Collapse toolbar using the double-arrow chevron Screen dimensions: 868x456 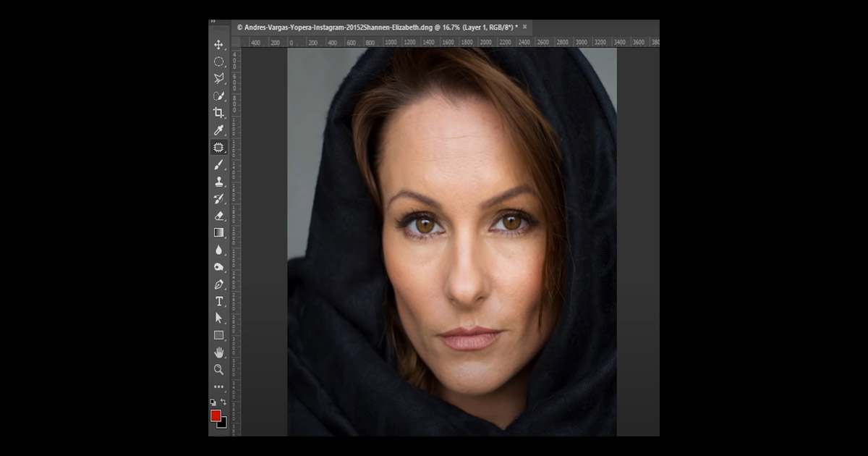coord(213,21)
